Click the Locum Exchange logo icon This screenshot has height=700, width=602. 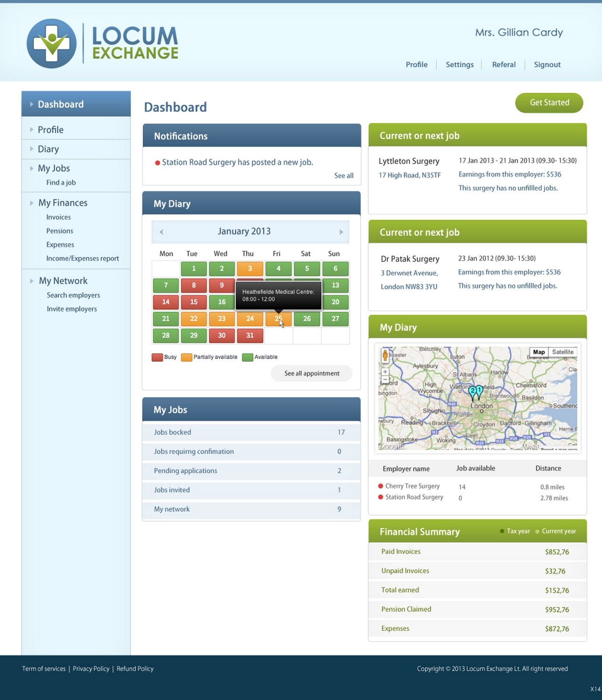(x=51, y=43)
